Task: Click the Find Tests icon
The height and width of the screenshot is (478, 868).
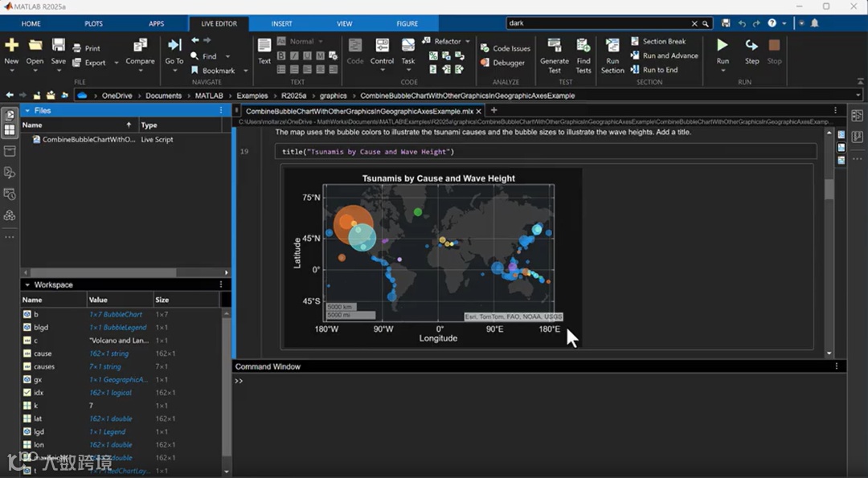Action: (583, 46)
